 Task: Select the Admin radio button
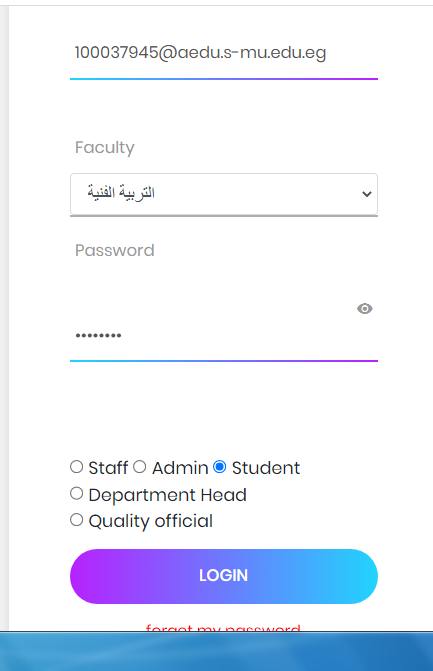(139, 466)
